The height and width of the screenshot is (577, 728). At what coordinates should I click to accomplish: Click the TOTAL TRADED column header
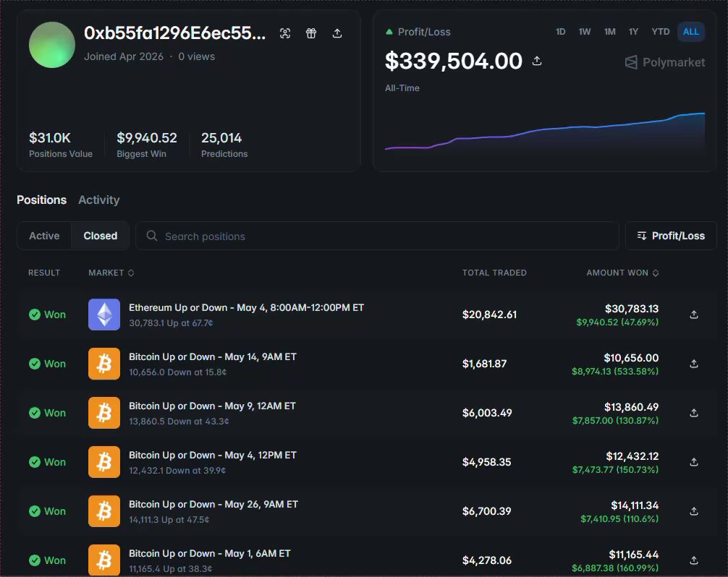[494, 273]
